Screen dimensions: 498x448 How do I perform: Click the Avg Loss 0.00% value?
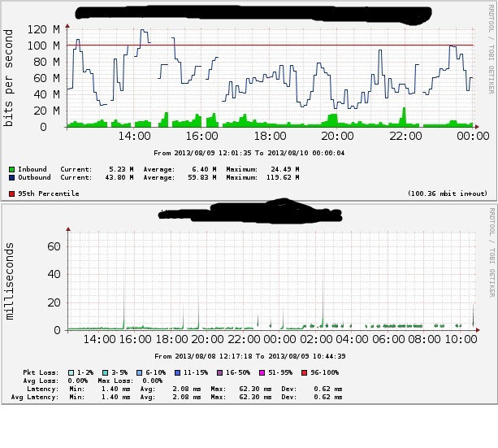(x=77, y=381)
